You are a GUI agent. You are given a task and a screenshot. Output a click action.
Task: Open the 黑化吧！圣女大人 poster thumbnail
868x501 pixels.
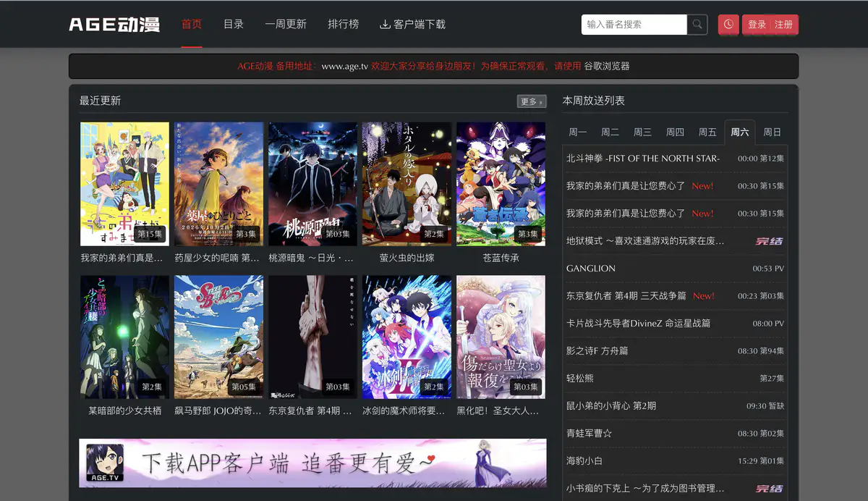[x=501, y=337]
